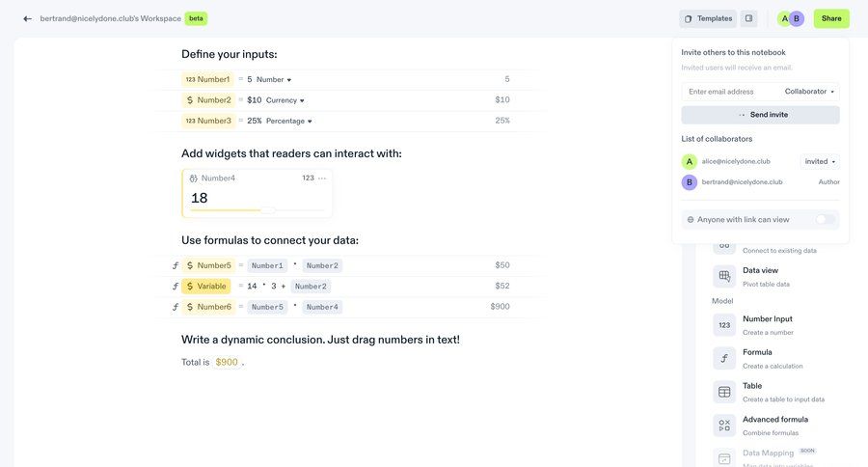Focus the Enter email address field
Screen dimensions: 868x467
tap(731, 92)
